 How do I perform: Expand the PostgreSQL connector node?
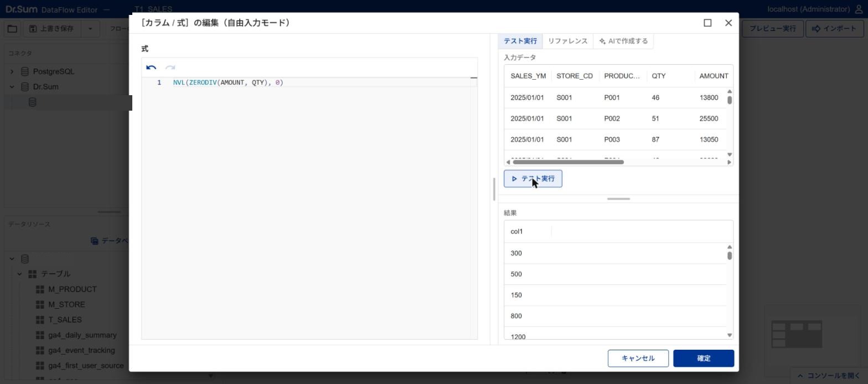coord(12,71)
